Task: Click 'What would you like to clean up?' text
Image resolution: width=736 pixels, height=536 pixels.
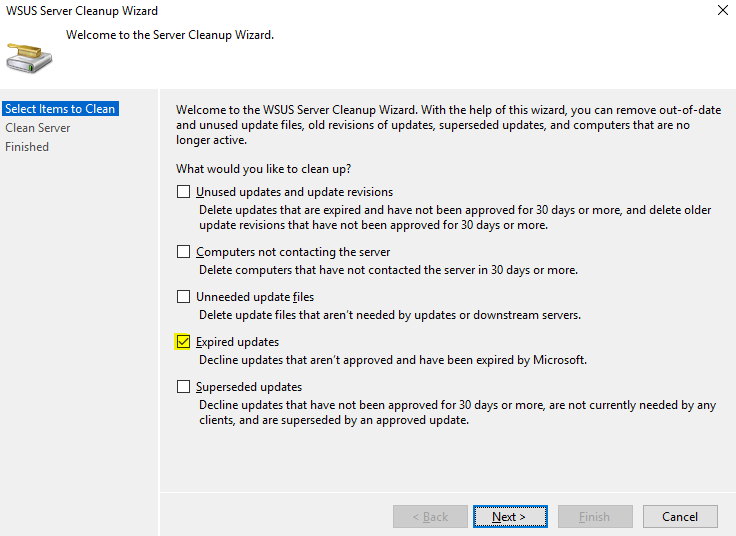Action: 263,169
